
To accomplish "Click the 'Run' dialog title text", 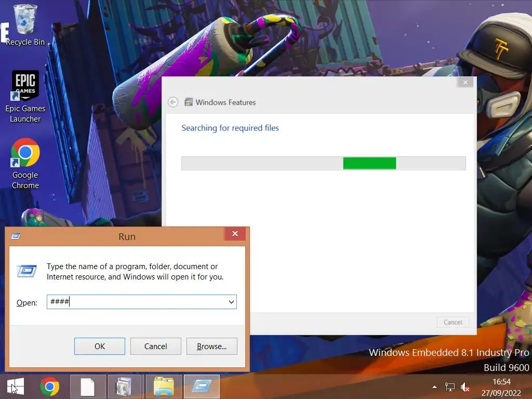I will coord(127,236).
